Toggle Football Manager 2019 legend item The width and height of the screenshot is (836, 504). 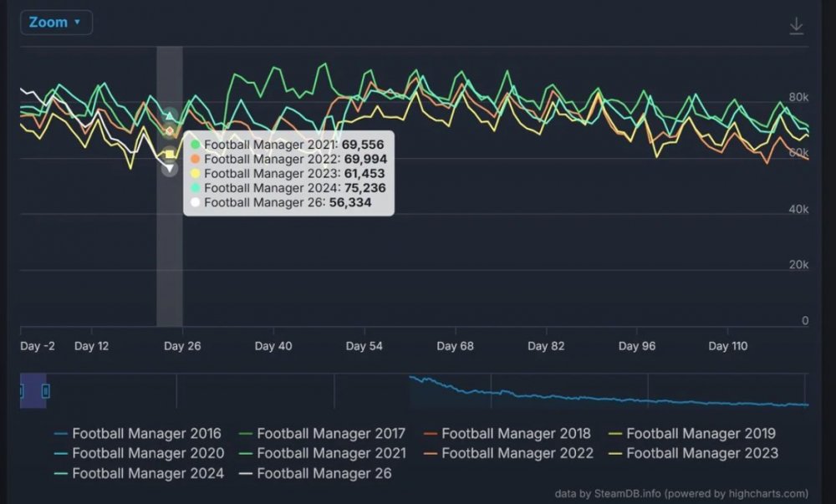coord(692,433)
